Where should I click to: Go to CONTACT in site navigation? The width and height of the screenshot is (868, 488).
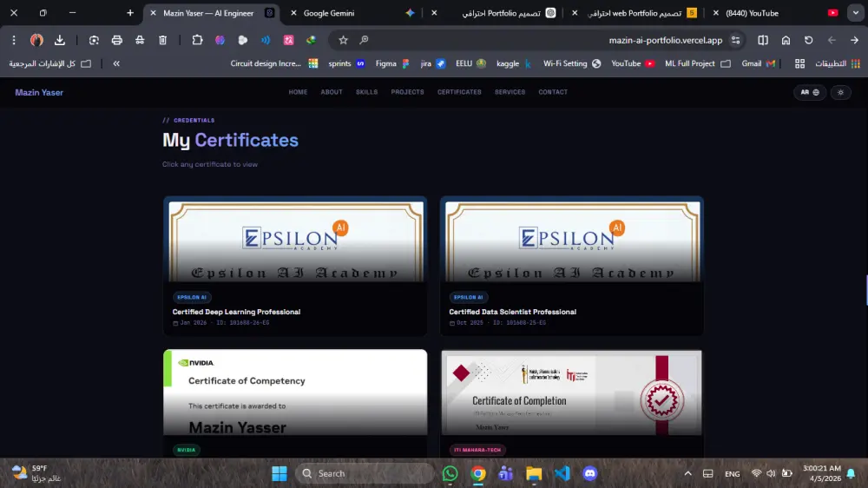click(x=553, y=92)
